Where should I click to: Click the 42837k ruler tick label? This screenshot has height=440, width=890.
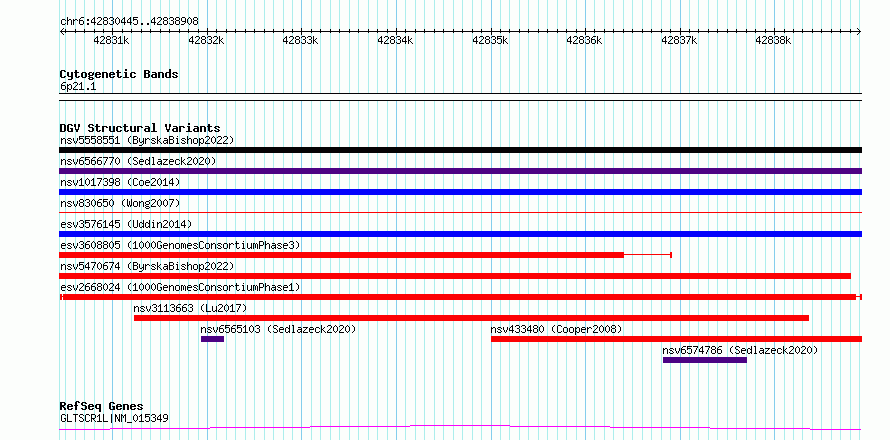(679, 40)
